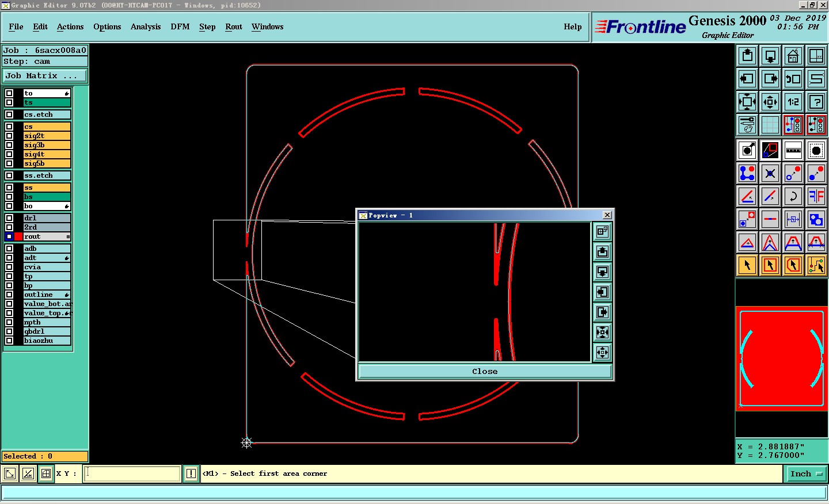Click the connected blue nodes icon

point(747,173)
